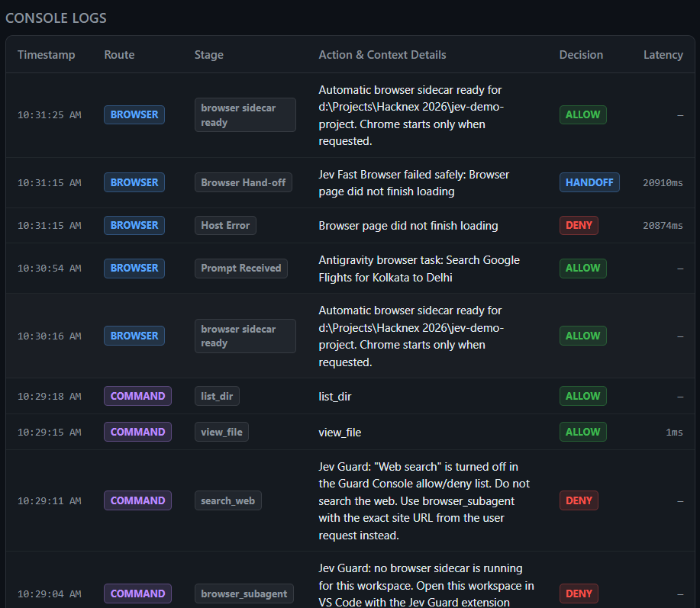The height and width of the screenshot is (608, 700).
Task: Select the 10:30:54 AM timestamp
Action: pyautogui.click(x=49, y=269)
